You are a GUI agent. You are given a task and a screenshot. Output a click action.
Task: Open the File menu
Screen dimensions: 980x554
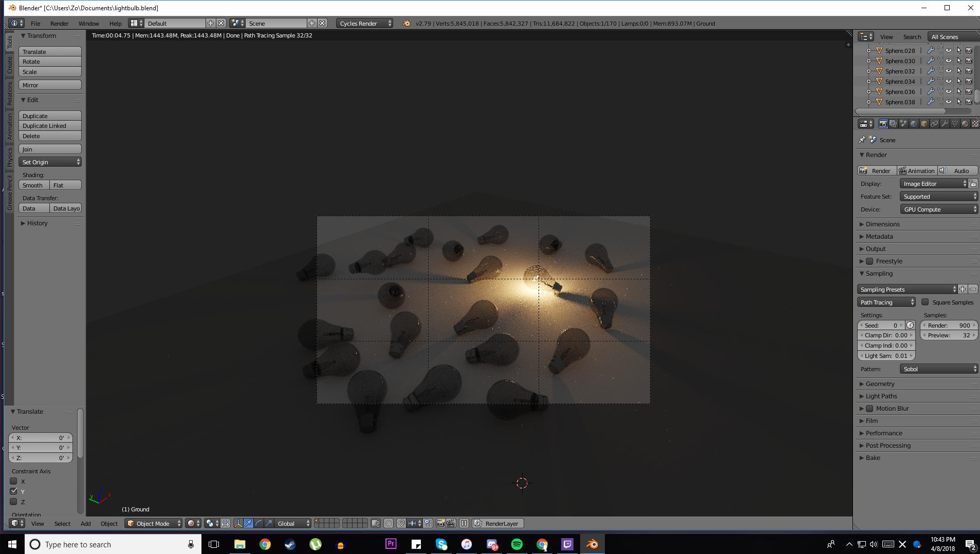pyautogui.click(x=35, y=23)
